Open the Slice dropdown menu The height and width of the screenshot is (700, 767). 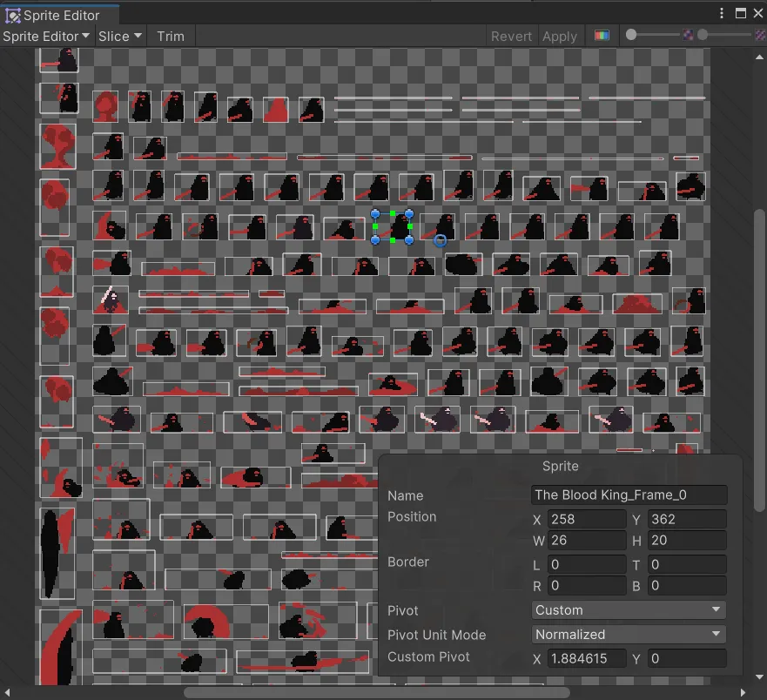(120, 37)
